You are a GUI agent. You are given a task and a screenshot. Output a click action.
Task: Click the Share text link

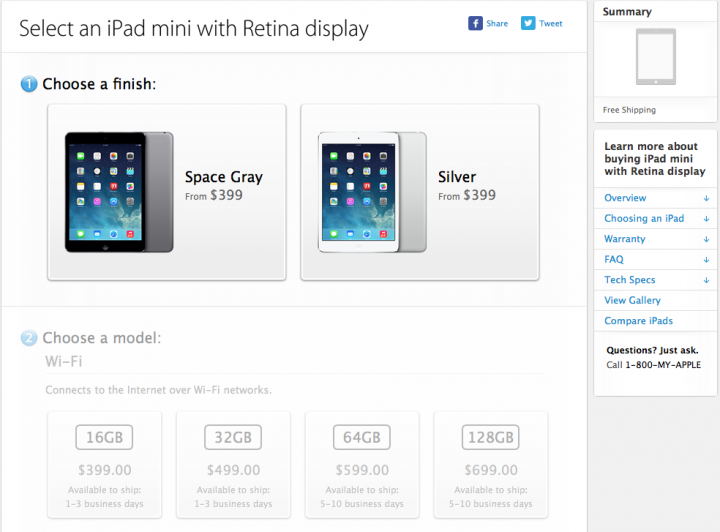(x=497, y=23)
